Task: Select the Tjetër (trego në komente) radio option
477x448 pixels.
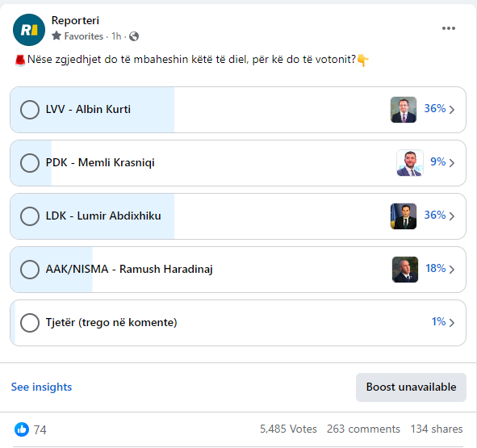Action: click(30, 323)
